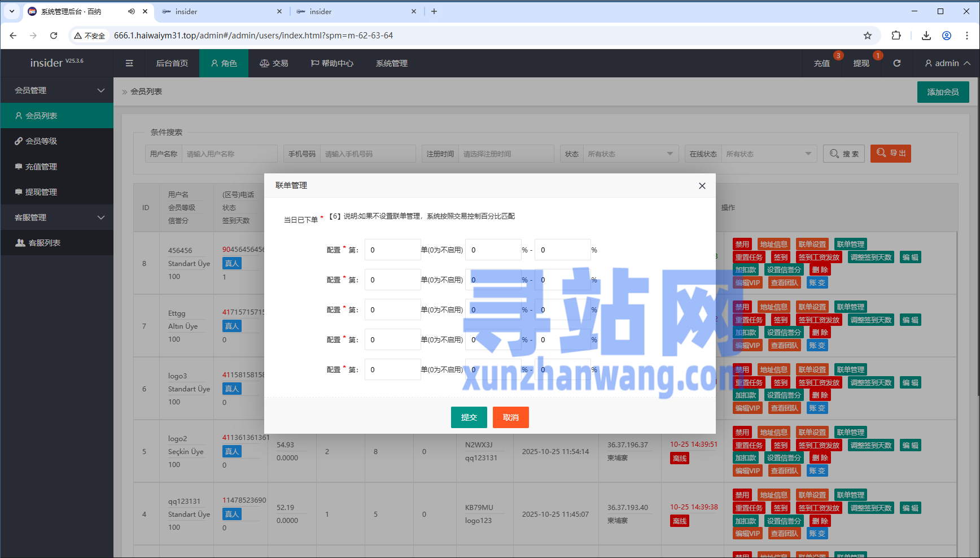Bookmark this page with the star icon
This screenshot has width=980, height=558.
click(868, 36)
